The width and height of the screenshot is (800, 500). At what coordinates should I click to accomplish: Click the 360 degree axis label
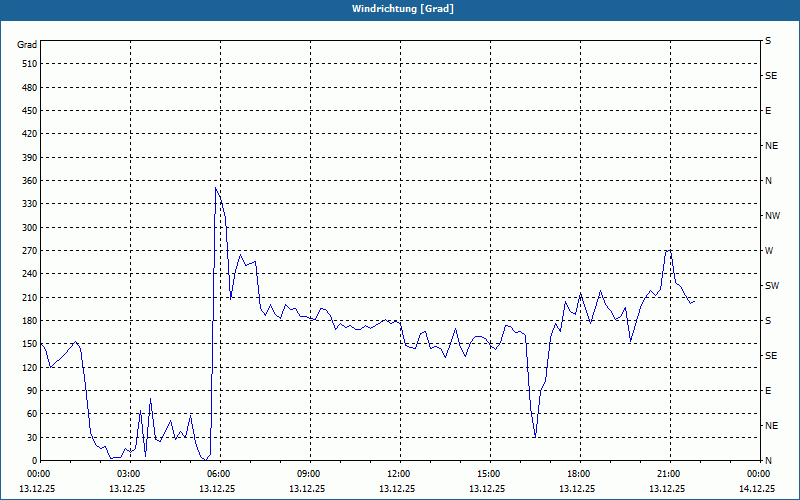tap(29, 181)
